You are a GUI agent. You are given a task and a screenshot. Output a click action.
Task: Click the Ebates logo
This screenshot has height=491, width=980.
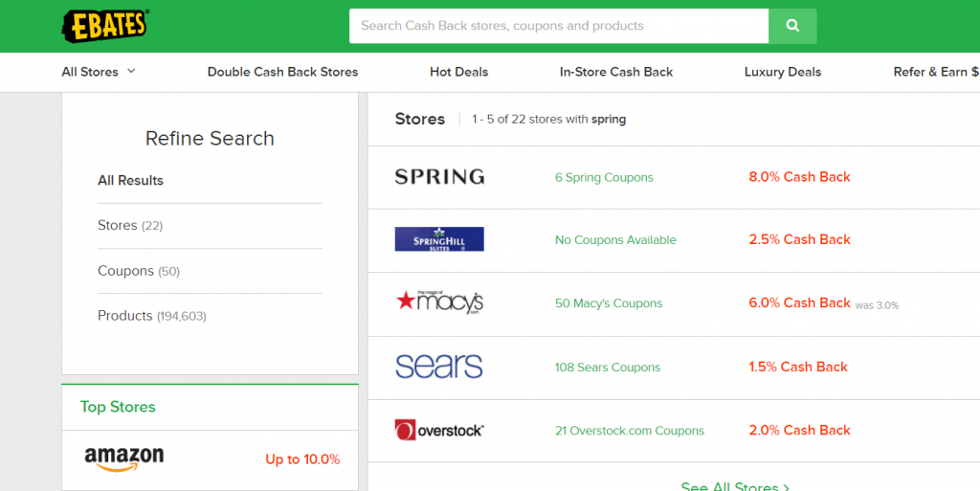pos(105,26)
